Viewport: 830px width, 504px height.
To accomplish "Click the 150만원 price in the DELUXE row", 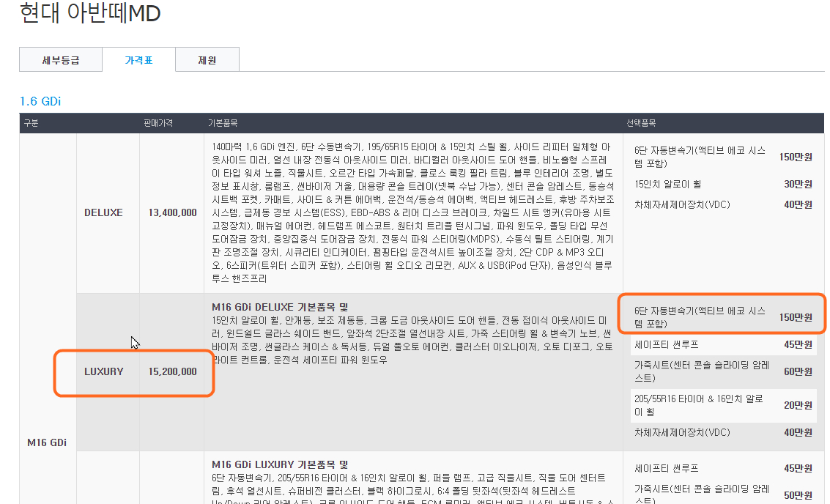I will point(796,157).
